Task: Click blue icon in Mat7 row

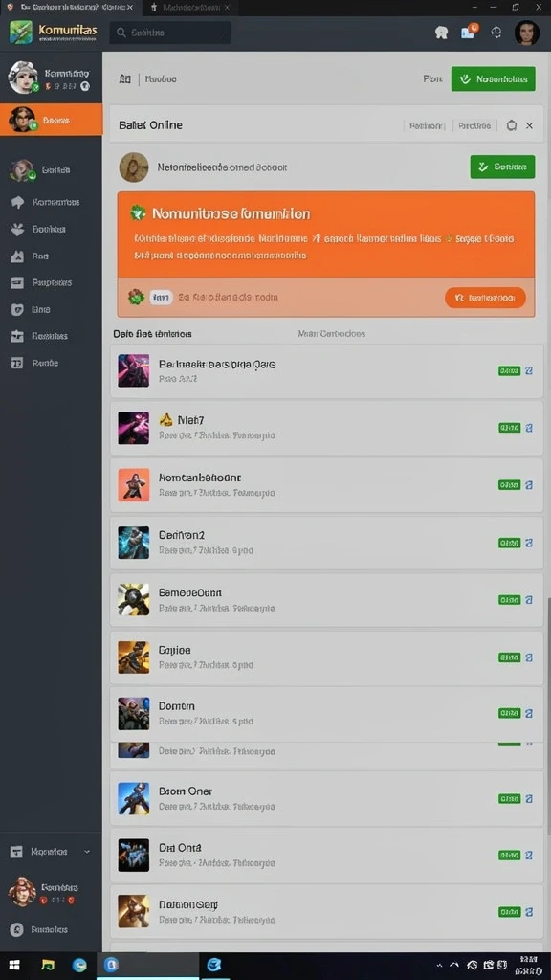Action: click(x=528, y=428)
